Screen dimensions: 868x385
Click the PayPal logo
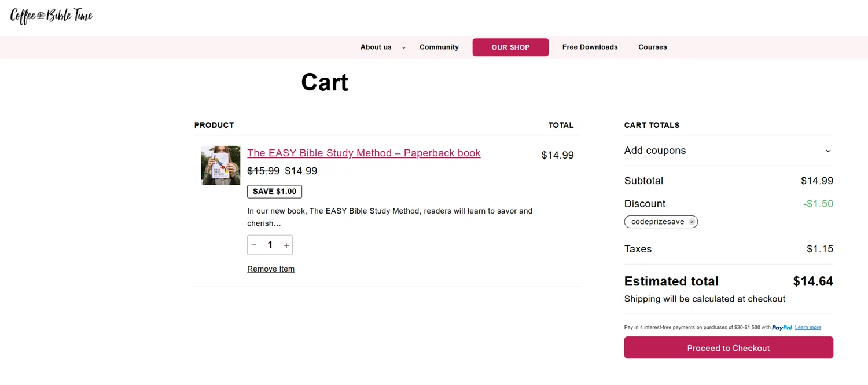(x=782, y=328)
